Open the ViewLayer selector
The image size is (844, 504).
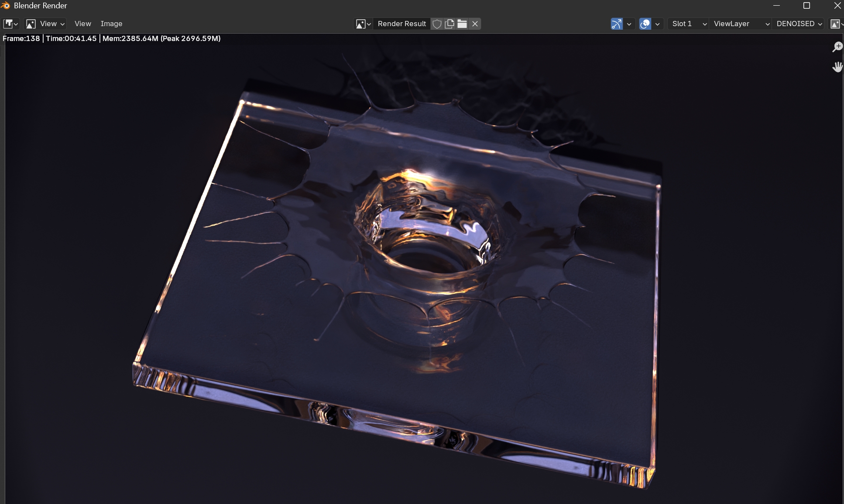[x=741, y=24]
